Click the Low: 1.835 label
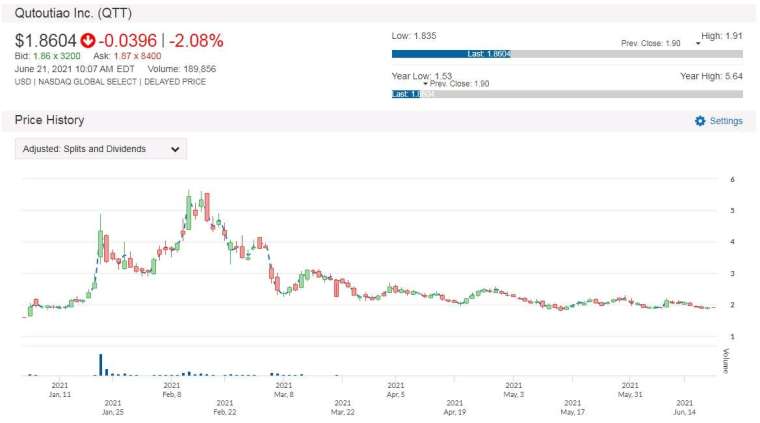This screenshot has height=423, width=760. pos(414,36)
